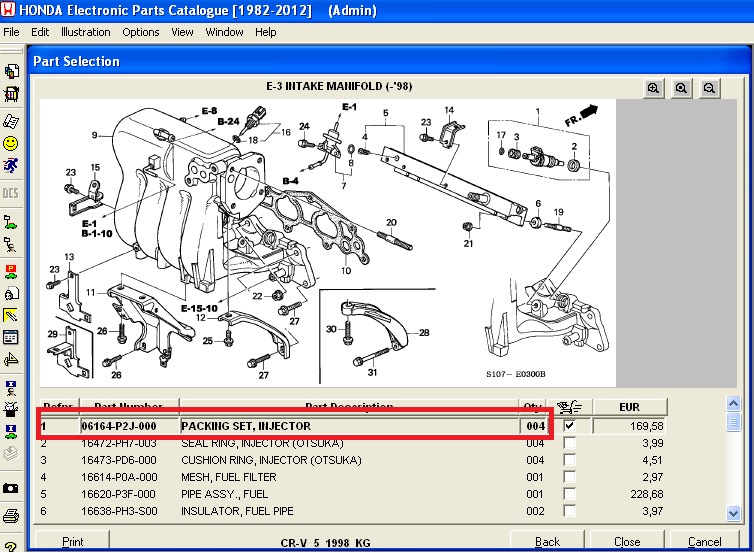Tick the PIPE ASSY., FUEL checkbox
The image size is (754, 553).
coord(569,494)
